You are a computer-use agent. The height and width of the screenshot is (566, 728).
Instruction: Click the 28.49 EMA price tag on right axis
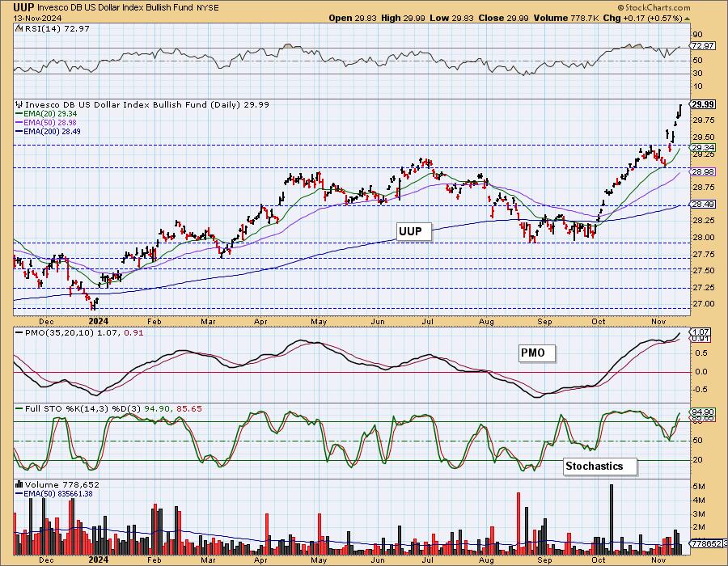pyautogui.click(x=703, y=204)
